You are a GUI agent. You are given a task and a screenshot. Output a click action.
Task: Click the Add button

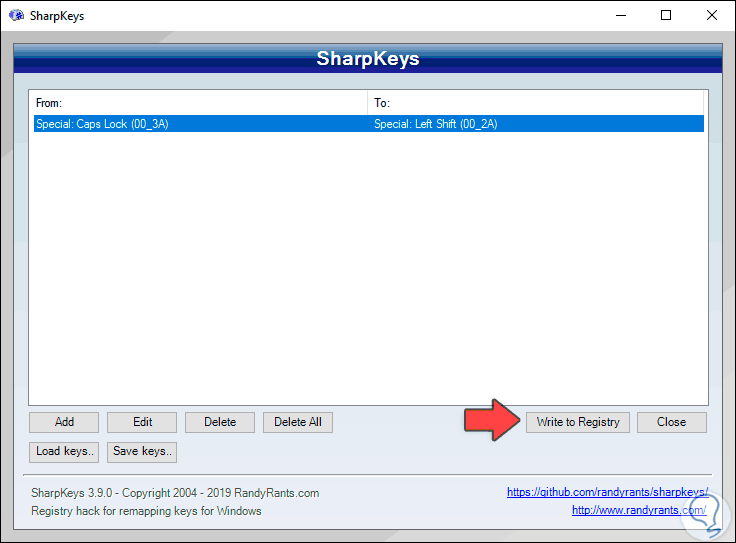point(64,422)
